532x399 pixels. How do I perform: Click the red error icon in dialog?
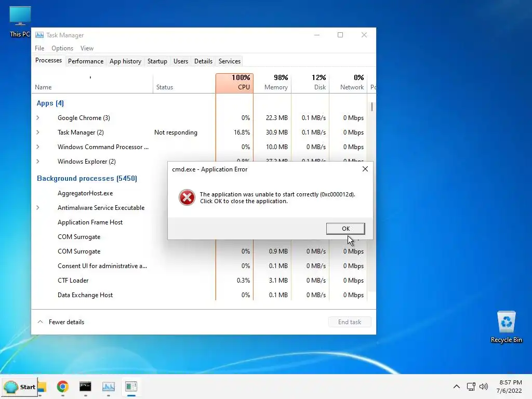[187, 197]
